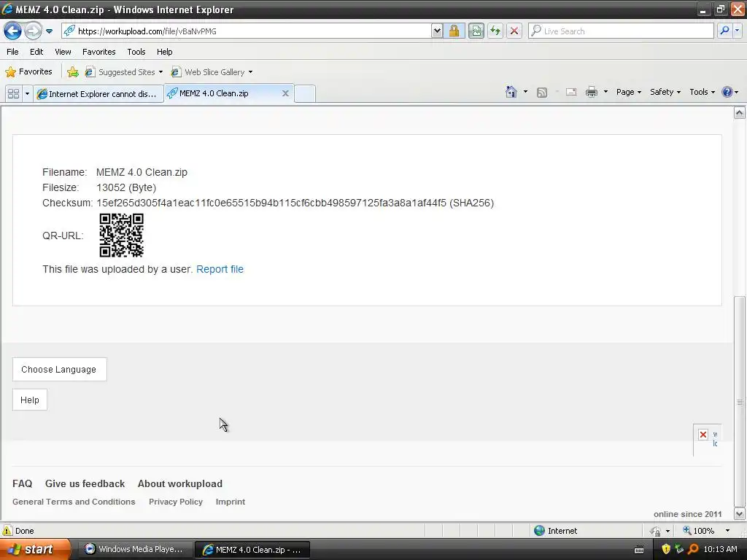The image size is (747, 560).
Task: Click the Internet security zone indicator
Action: tap(555, 531)
